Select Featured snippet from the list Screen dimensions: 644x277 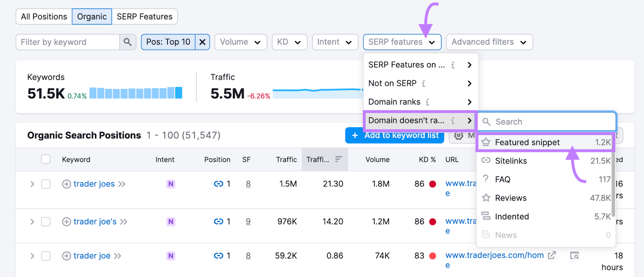(546, 143)
